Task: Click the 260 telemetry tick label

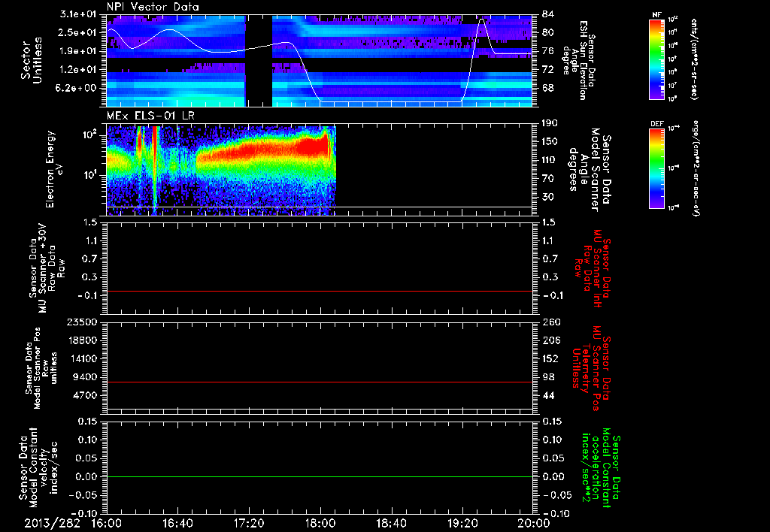Action: pos(550,322)
